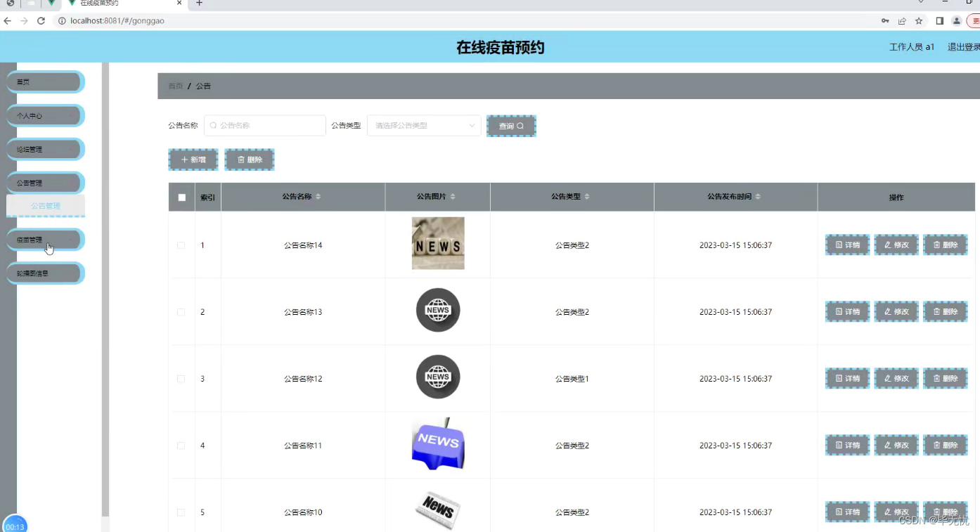The image size is (980, 532).
Task: Open the floating chat bubble icon at bottom-left
Action: [15, 524]
